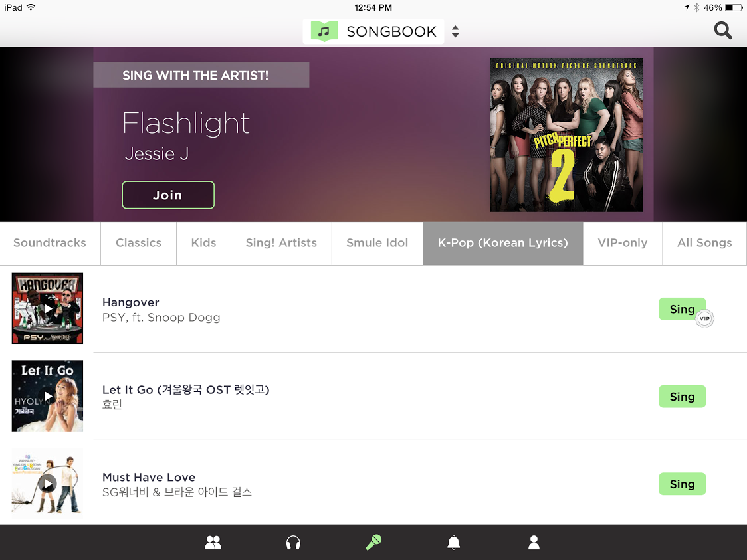The image size is (747, 560).
Task: Open search with the magnifying glass icon
Action: point(722,31)
